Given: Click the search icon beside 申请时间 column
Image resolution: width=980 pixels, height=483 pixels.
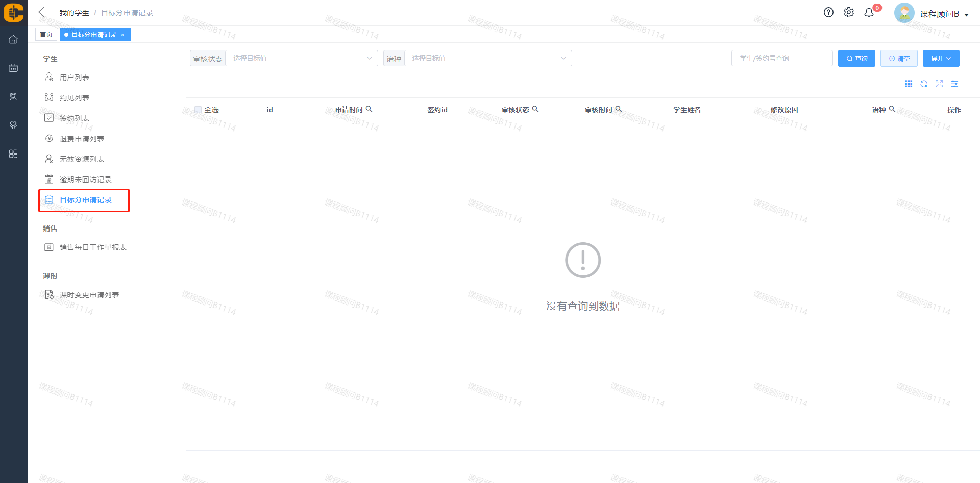Looking at the screenshot, I should tap(369, 109).
